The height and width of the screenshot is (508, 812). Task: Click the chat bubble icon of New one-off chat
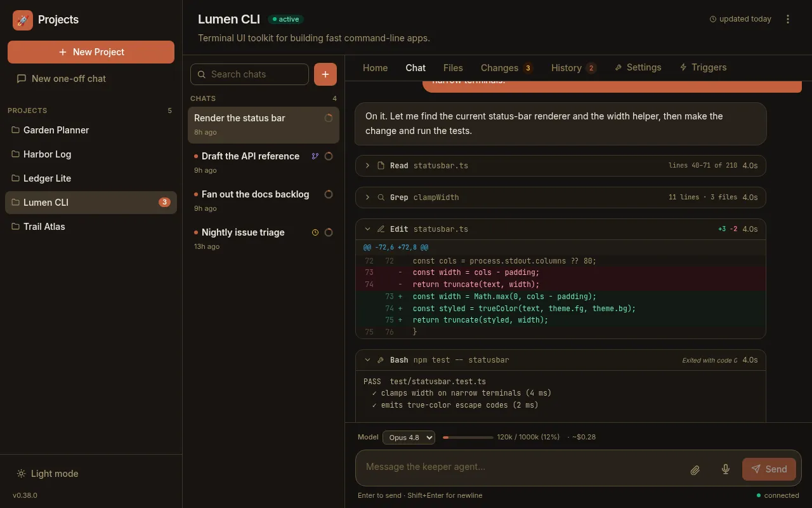click(x=22, y=79)
